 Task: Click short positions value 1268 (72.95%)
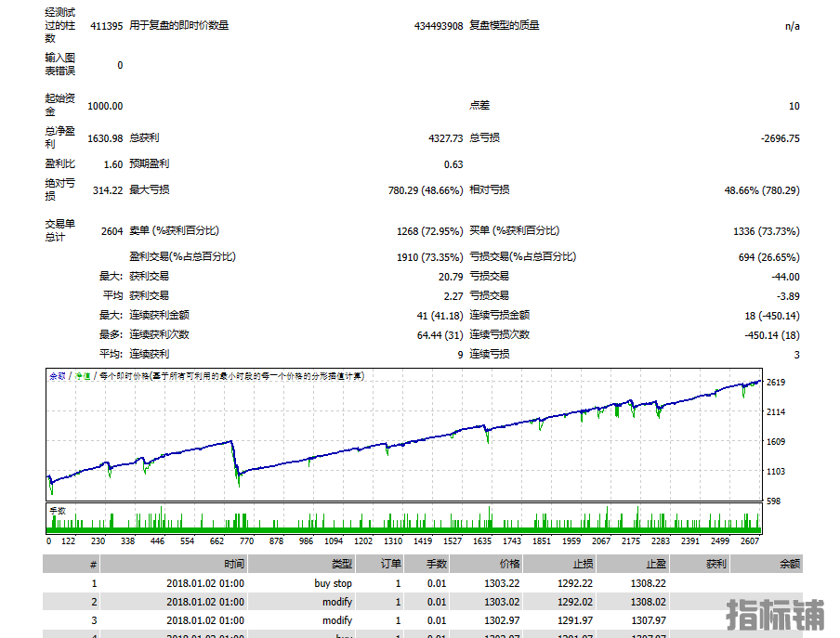click(x=429, y=231)
